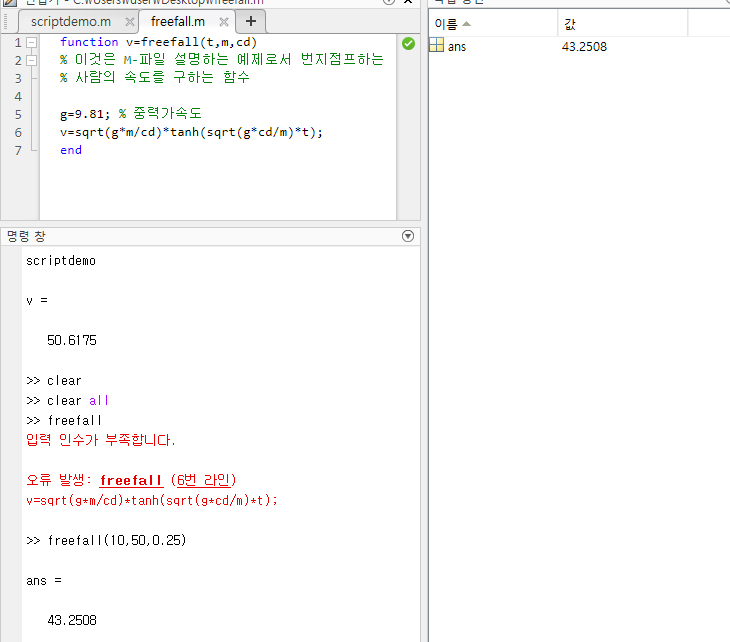This screenshot has width=730, height=642.
Task: Sort workspace by the 이름 column header
Action: coord(446,24)
